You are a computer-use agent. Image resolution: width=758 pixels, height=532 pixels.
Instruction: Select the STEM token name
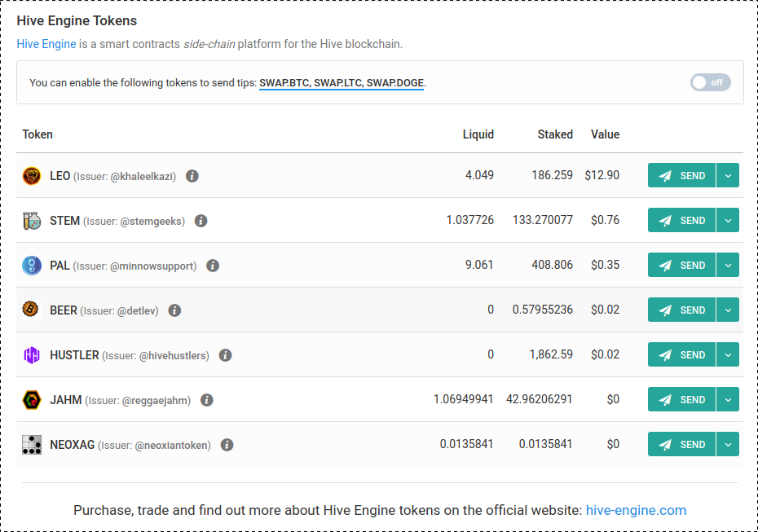pos(64,221)
